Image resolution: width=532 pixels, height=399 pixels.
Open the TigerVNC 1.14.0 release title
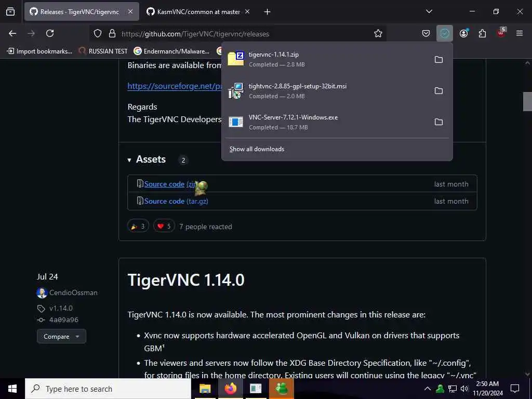(x=186, y=280)
